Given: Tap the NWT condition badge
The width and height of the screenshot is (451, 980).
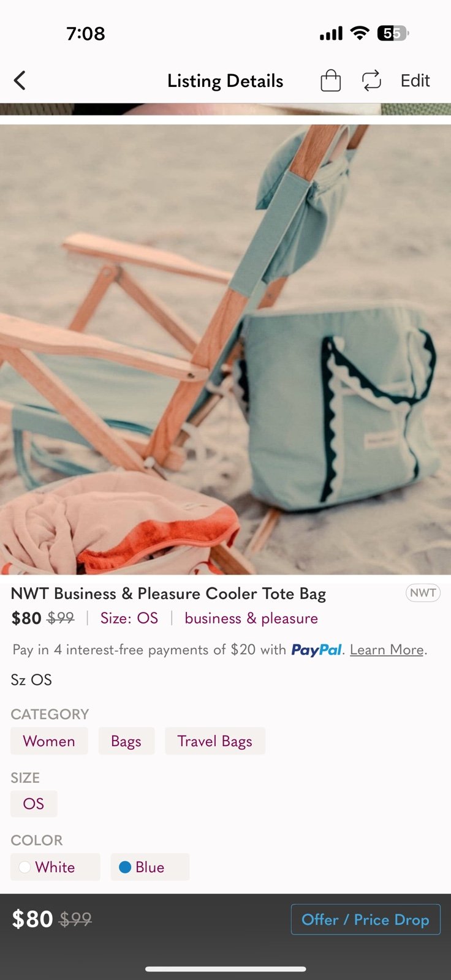Looking at the screenshot, I should pyautogui.click(x=423, y=593).
